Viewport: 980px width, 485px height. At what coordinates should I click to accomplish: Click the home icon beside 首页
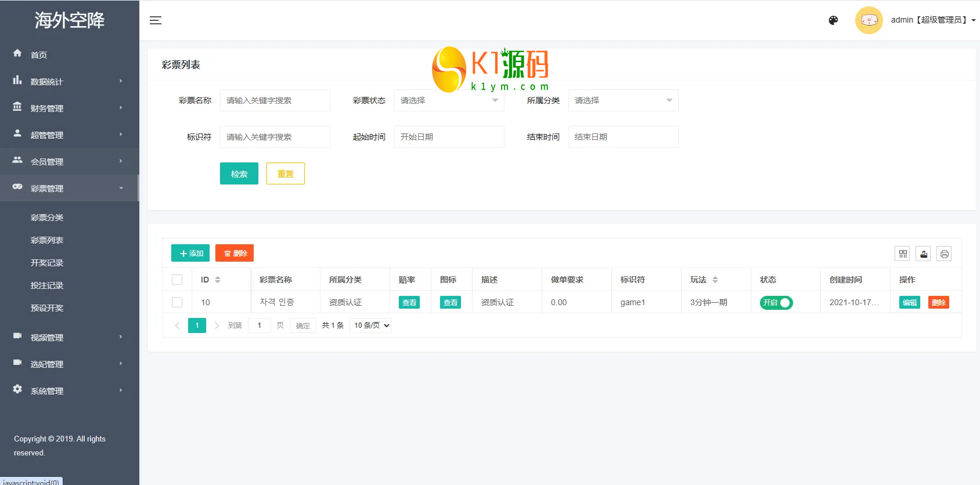17,53
